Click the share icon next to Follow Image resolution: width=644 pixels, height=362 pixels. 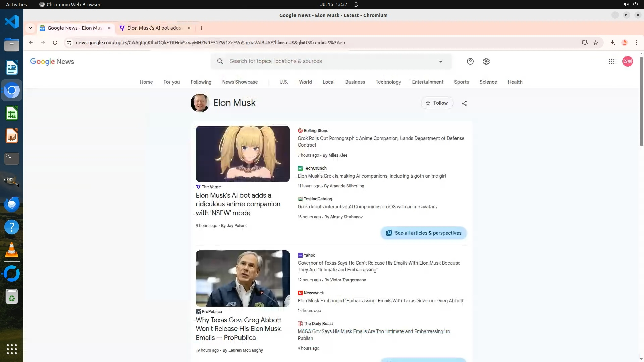[464, 103]
